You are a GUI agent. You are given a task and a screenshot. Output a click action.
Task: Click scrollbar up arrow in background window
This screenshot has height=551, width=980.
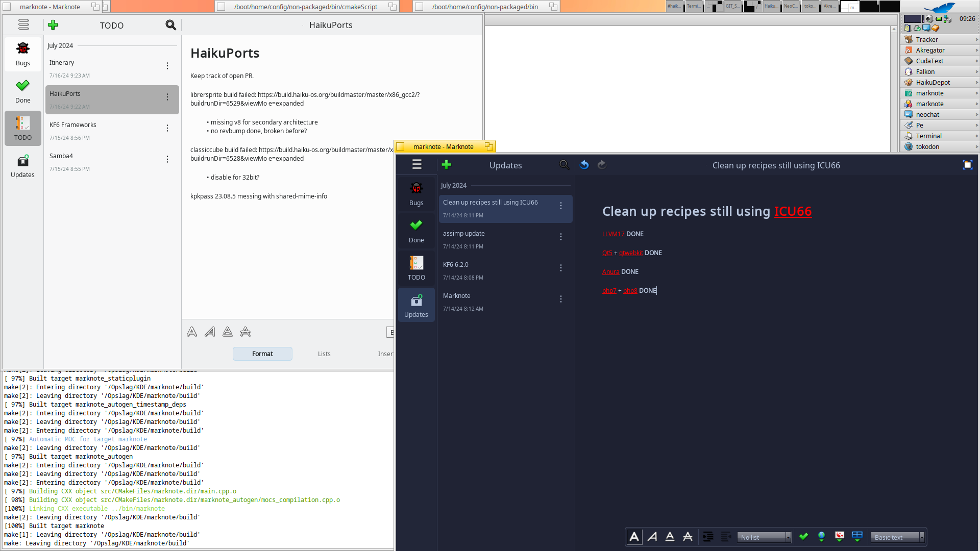[894, 30]
